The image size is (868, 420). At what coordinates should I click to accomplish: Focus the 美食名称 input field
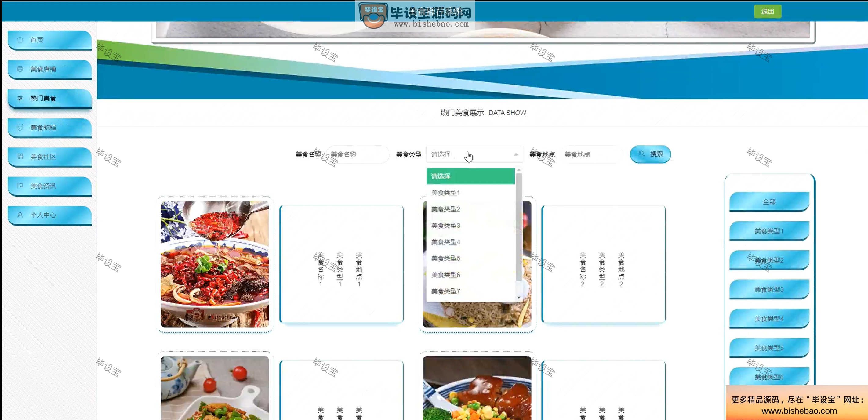point(358,154)
